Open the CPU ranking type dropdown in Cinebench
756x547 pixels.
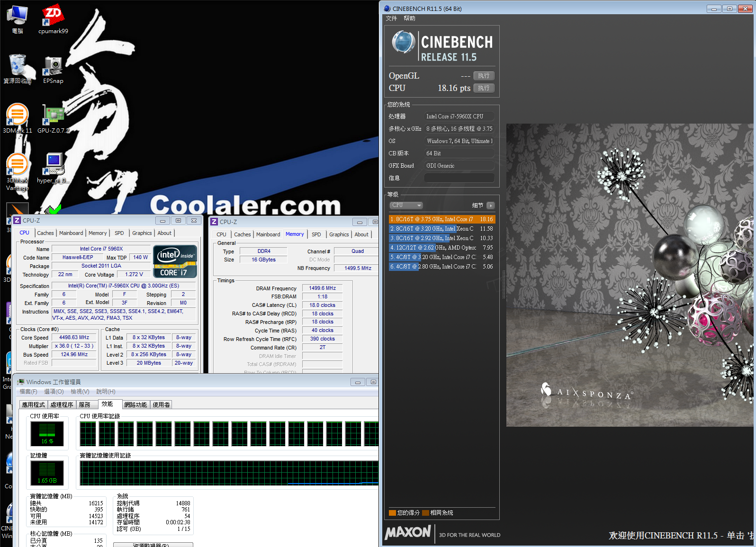(406, 205)
